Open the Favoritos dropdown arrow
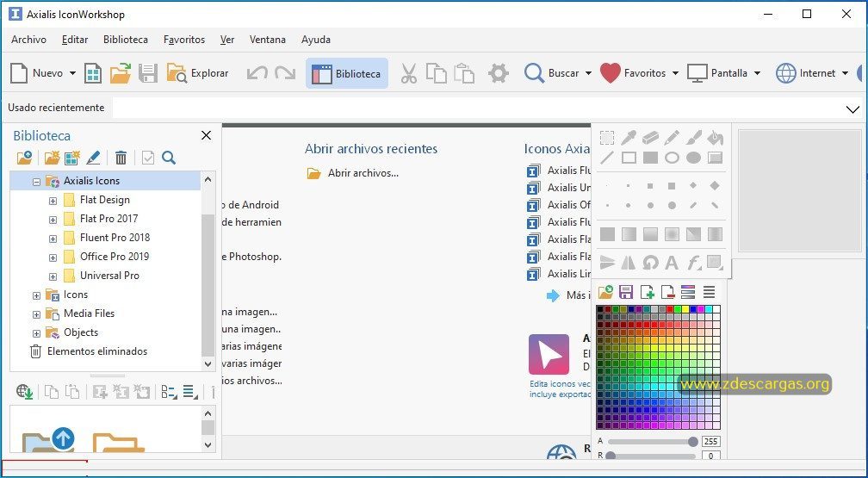The width and height of the screenshot is (868, 478). [675, 73]
